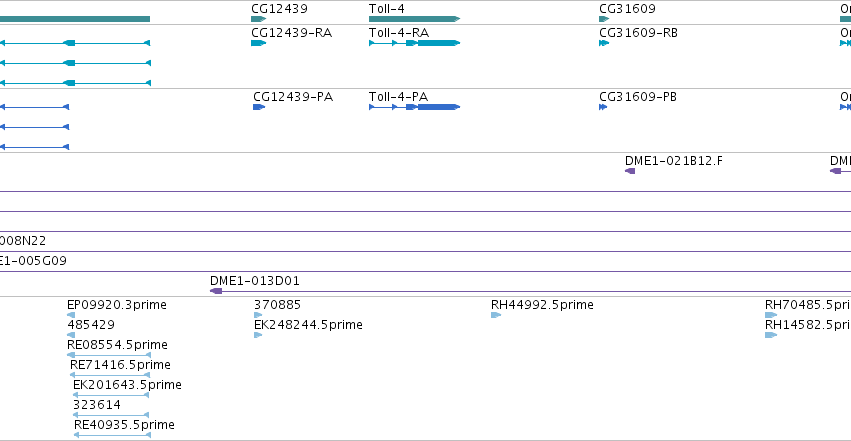The width and height of the screenshot is (851, 441).
Task: Click the EK248244.5prime label
Action: pyautogui.click(x=308, y=324)
